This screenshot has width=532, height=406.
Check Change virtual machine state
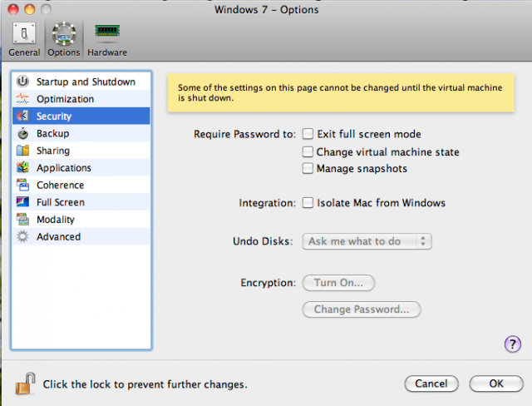tap(308, 151)
